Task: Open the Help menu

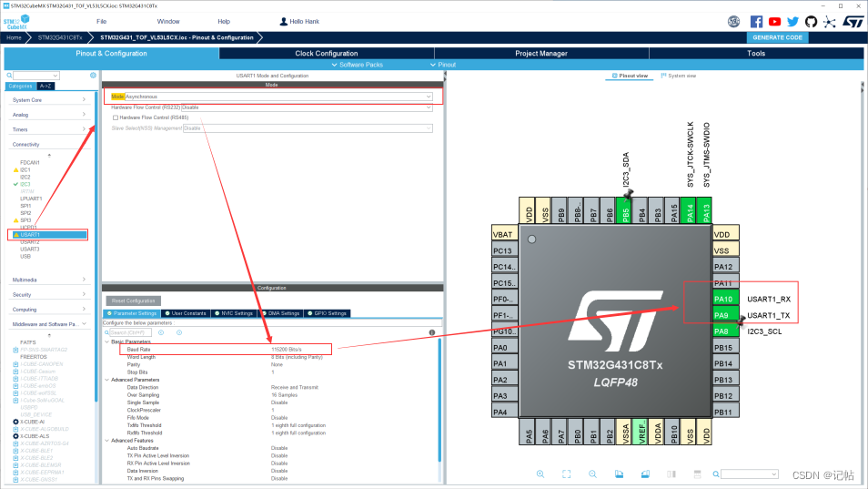Action: coord(224,22)
